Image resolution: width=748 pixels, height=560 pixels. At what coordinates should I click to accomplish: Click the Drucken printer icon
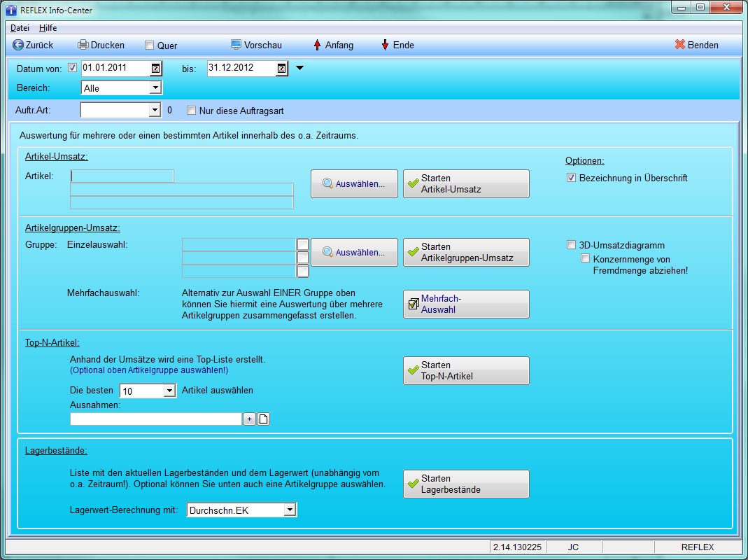(83, 45)
